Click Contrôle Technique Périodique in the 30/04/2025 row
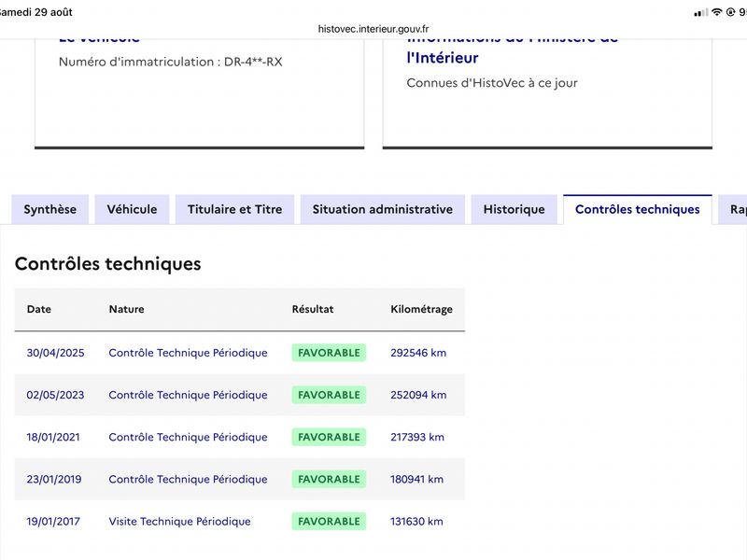The height and width of the screenshot is (560, 747). 189,353
